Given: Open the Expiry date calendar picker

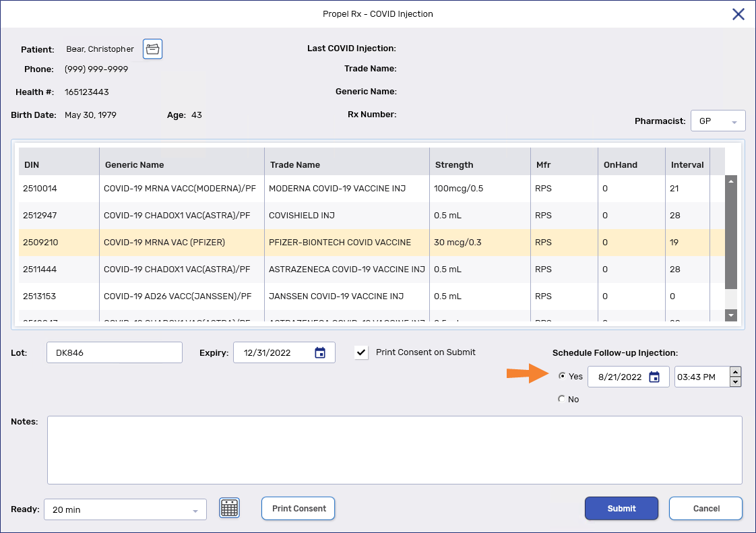Looking at the screenshot, I should tap(320, 353).
